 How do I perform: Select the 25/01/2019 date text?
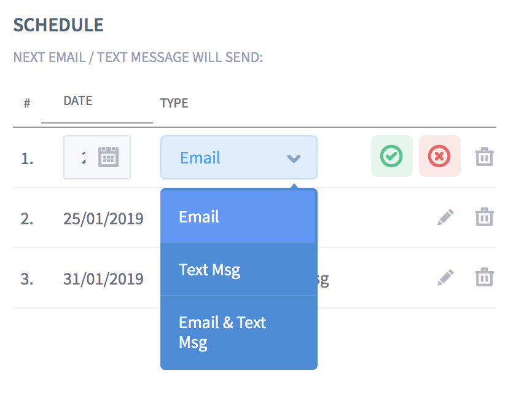(x=103, y=219)
